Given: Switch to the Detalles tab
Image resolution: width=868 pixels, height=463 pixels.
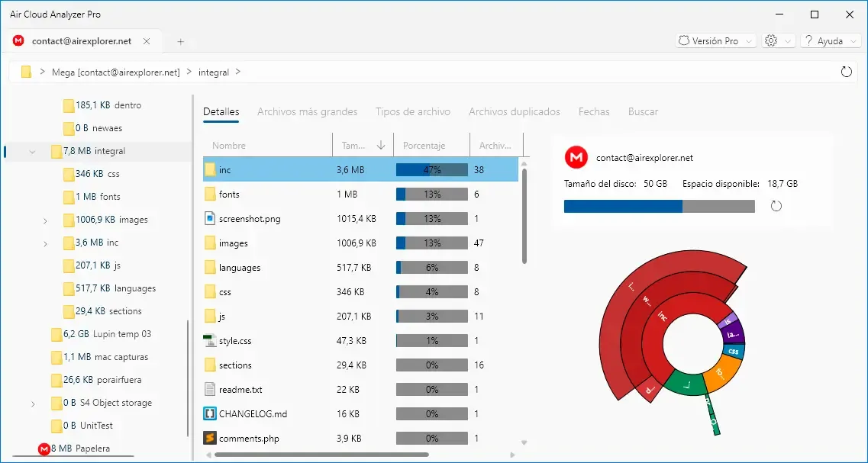Looking at the screenshot, I should tap(221, 111).
